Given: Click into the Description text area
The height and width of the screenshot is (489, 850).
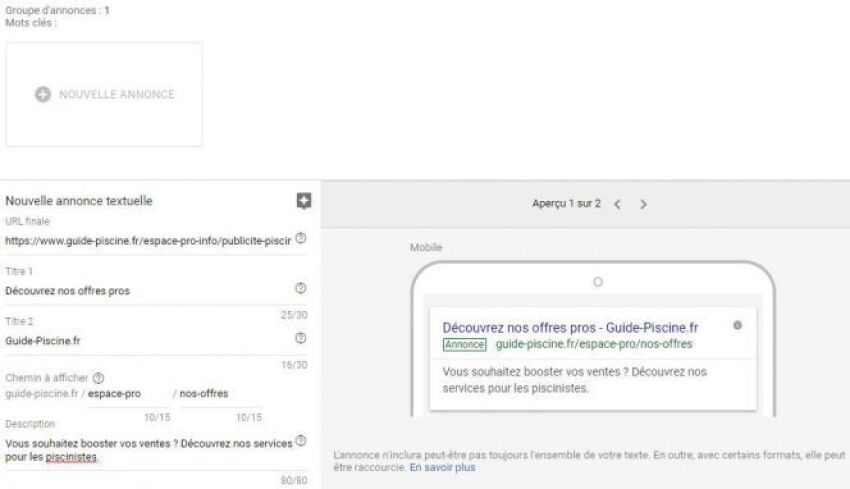Looking at the screenshot, I should tap(148, 450).
